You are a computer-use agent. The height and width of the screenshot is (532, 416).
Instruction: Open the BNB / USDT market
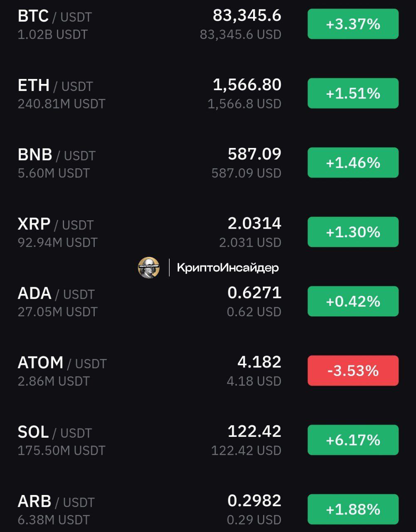208,163
